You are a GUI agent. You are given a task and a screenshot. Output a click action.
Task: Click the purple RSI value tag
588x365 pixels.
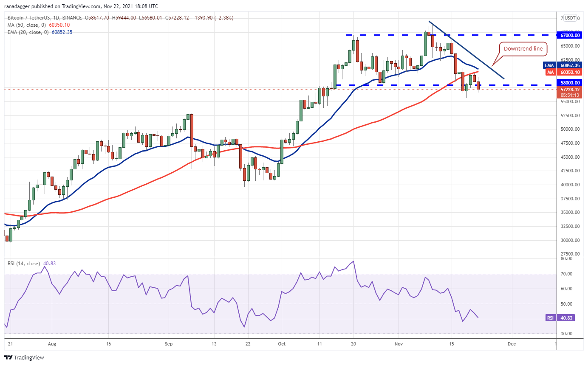560,317
